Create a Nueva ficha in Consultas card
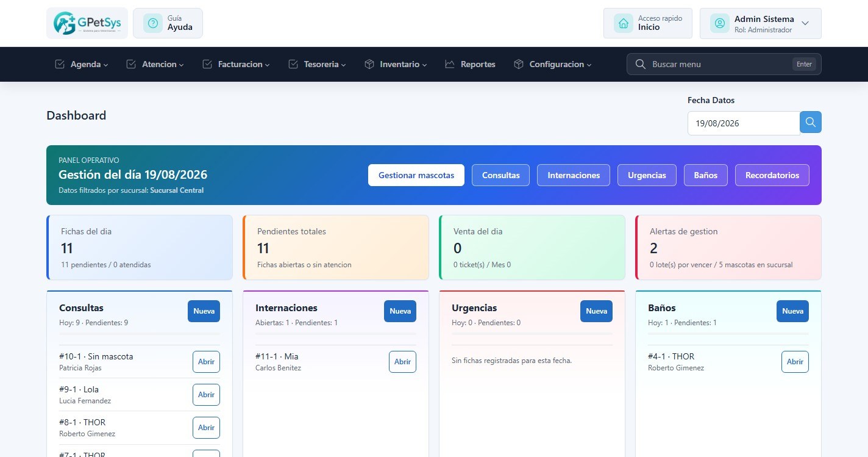 [204, 311]
